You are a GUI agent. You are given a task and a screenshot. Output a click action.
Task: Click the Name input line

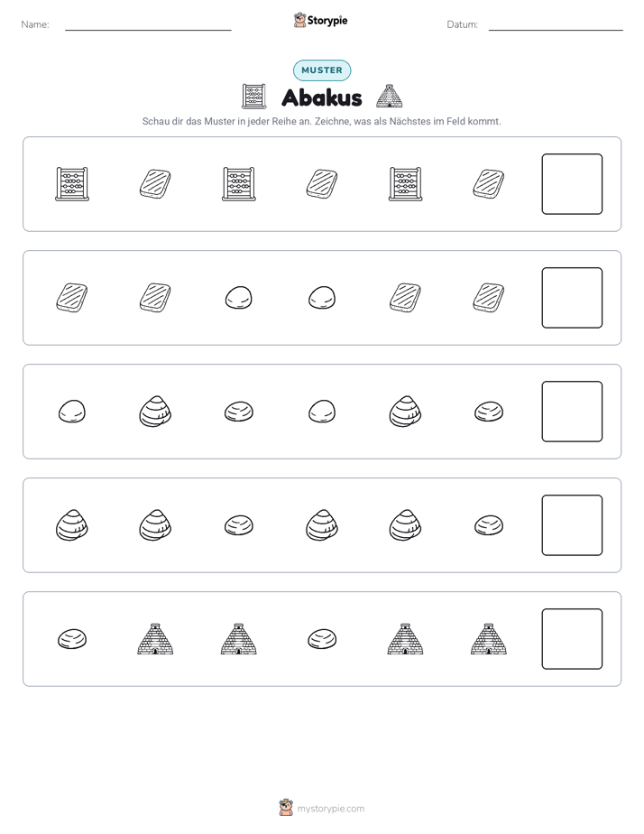click(x=148, y=24)
